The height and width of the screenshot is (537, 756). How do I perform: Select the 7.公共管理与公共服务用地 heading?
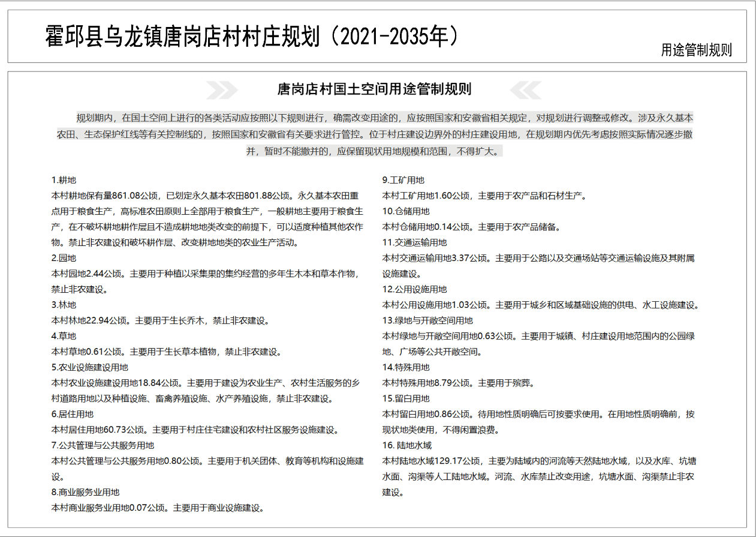click(x=103, y=445)
